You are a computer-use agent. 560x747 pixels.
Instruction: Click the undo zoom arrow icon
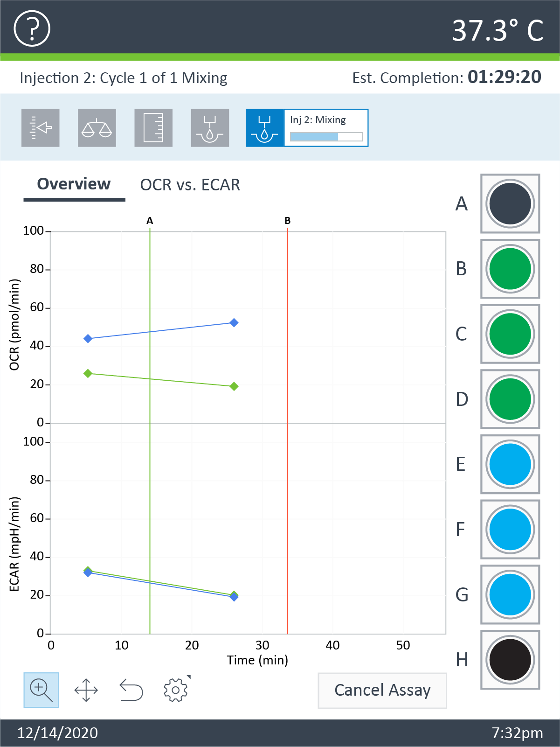pos(131,690)
